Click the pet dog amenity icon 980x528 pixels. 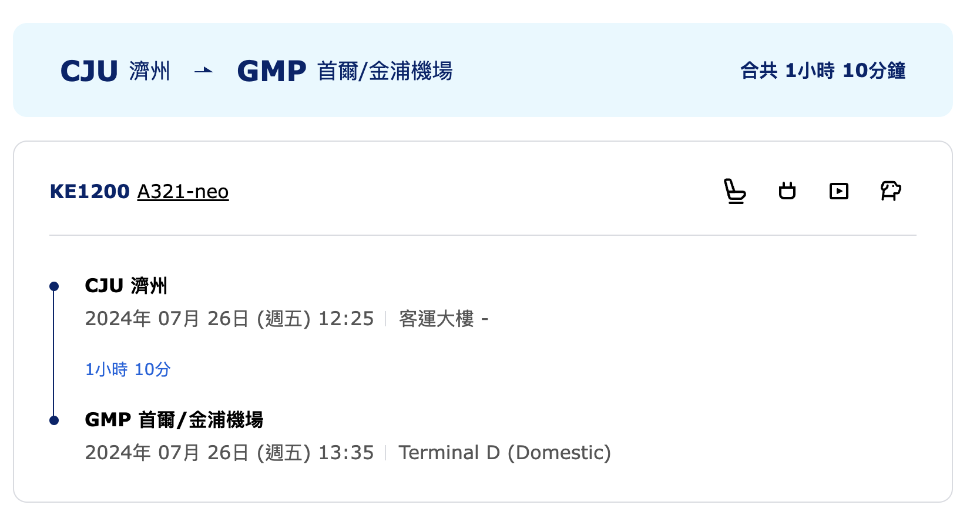[891, 191]
